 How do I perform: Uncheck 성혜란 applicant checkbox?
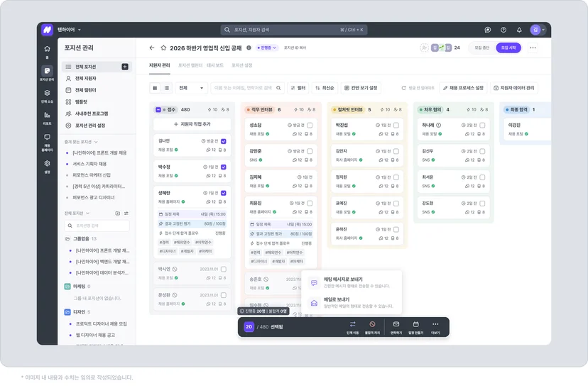[224, 193]
